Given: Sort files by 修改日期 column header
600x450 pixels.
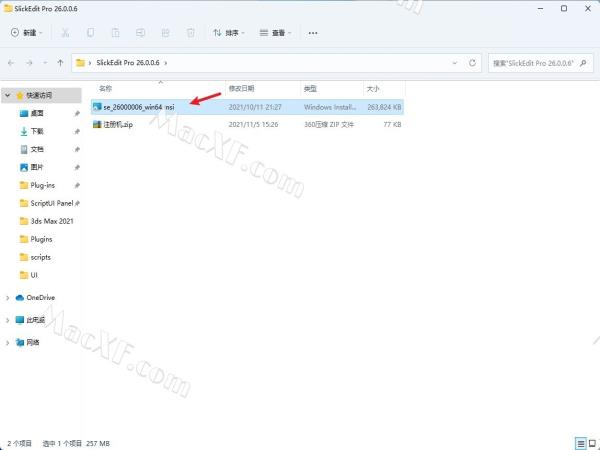Looking at the screenshot, I should (x=241, y=89).
